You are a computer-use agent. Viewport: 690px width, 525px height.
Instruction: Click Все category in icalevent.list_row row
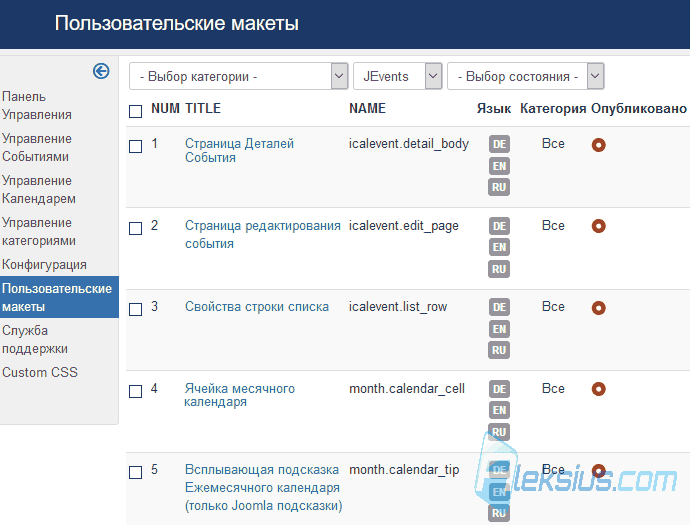(553, 306)
